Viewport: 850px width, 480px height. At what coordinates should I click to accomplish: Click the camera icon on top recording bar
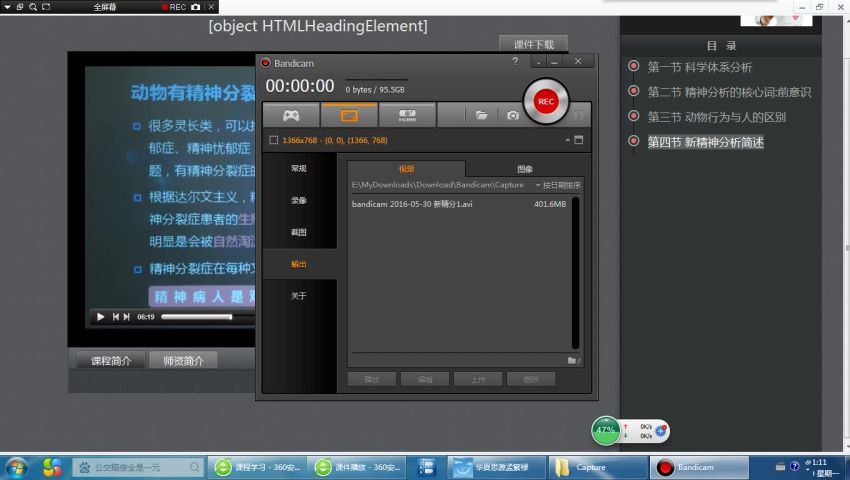[196, 7]
